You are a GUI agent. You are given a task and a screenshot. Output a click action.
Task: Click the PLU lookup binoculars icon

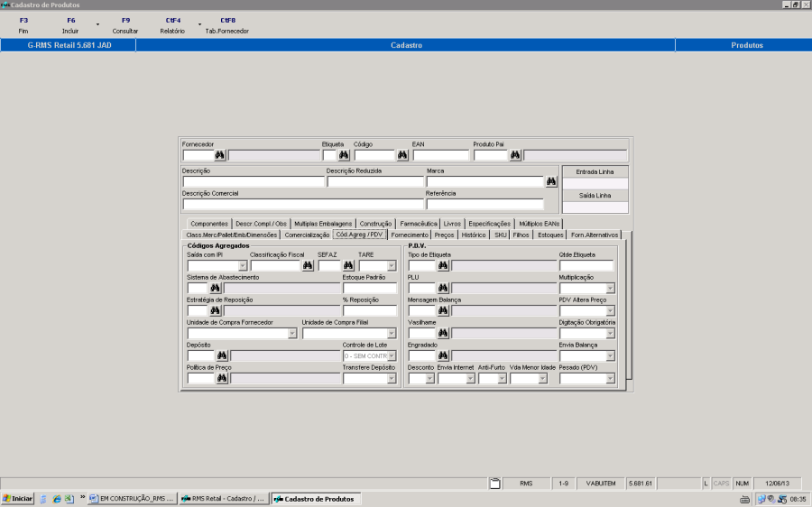[x=443, y=289]
